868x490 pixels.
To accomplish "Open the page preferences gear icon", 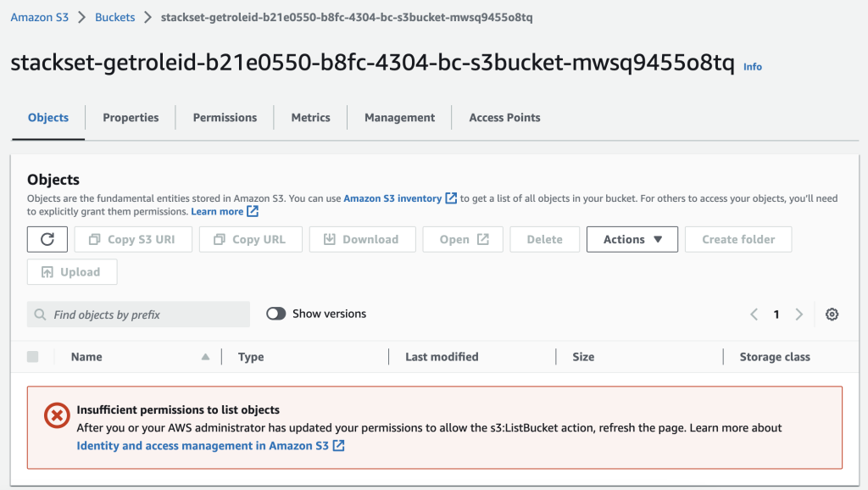I will click(832, 314).
